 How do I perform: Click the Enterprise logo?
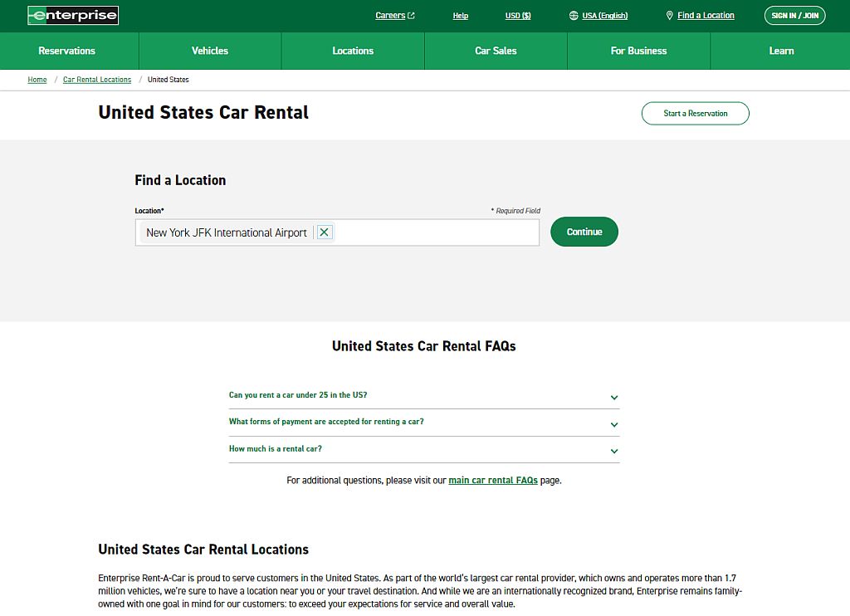(73, 14)
